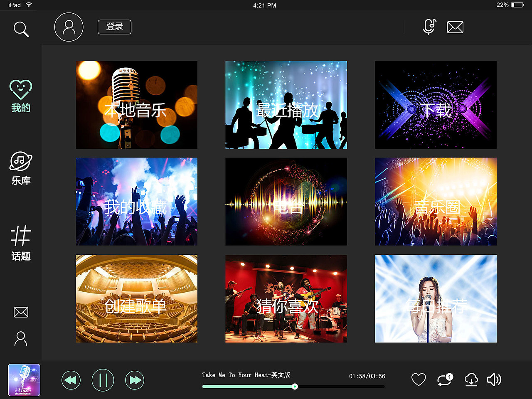Select the 我的 heart tab in the sidebar
The width and height of the screenshot is (532, 399).
tap(21, 96)
